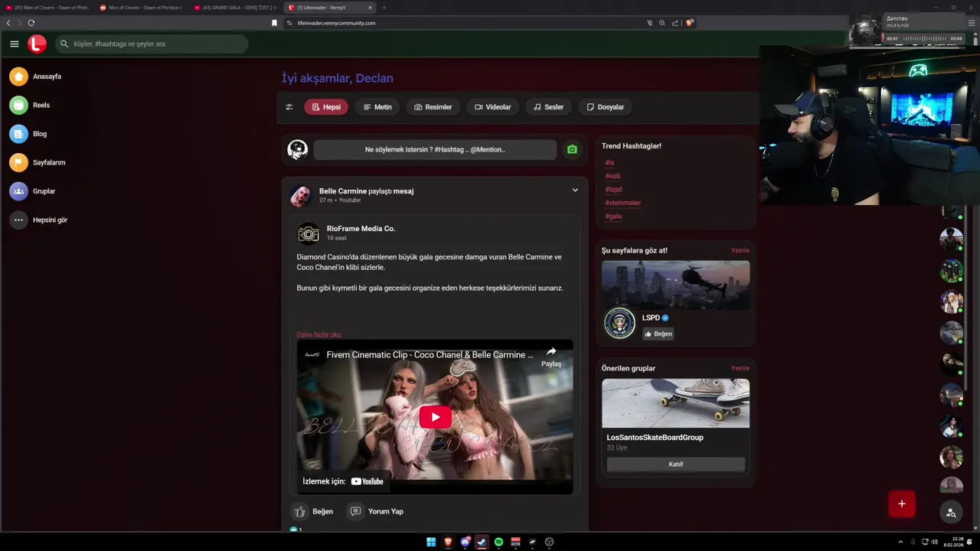Like the LSPD page with Beğen

[658, 334]
